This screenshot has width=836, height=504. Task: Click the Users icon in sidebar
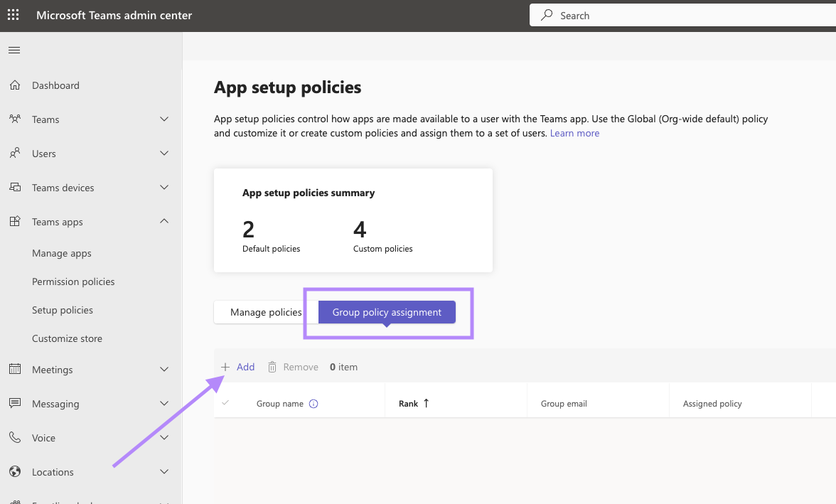(15, 153)
